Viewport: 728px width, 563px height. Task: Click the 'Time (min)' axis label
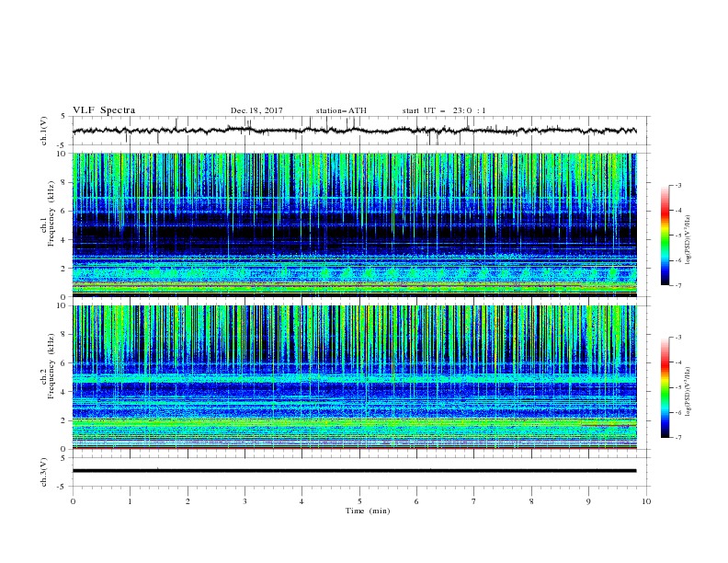pos(368,511)
